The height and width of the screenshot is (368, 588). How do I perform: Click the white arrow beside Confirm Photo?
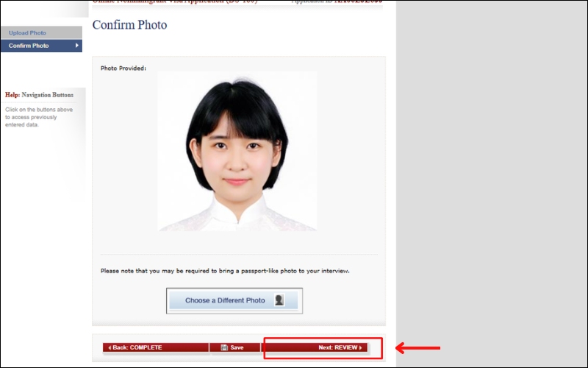point(76,46)
